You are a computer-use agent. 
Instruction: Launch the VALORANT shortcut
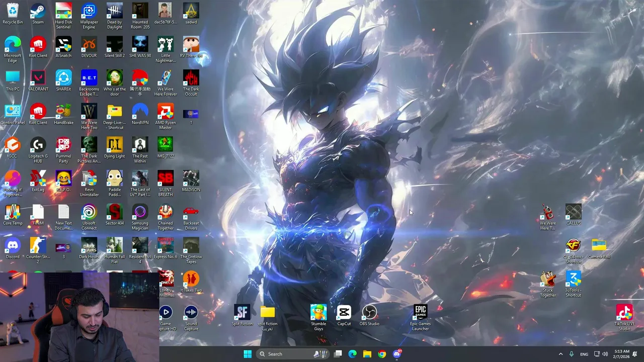pos(38,80)
